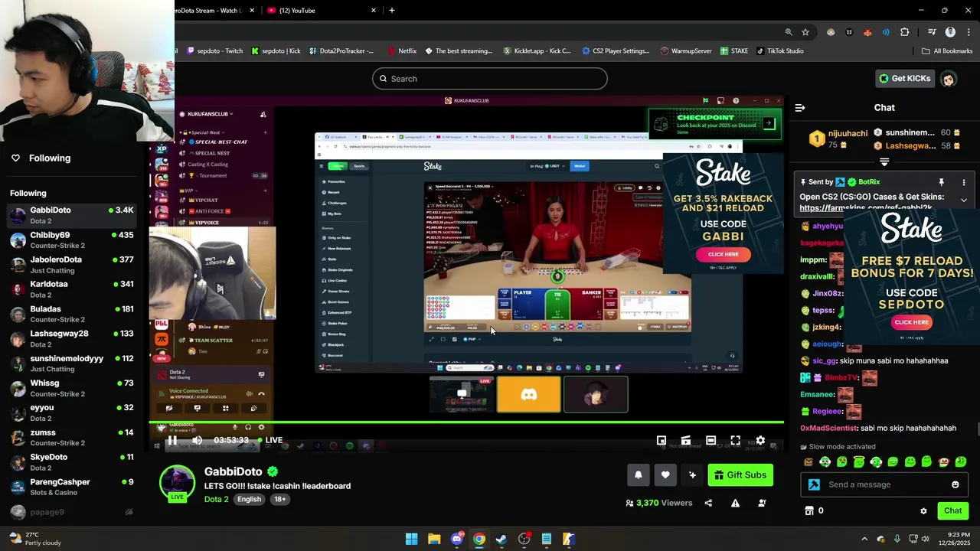
Task: Open Chibiby69 channel in sidebar
Action: pyautogui.click(x=72, y=240)
